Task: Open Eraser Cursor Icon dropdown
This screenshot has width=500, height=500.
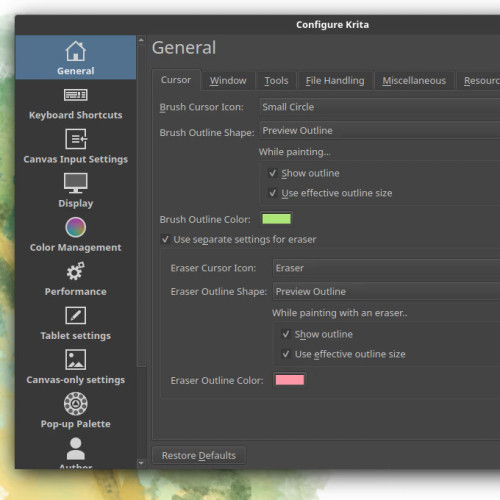Action: [386, 268]
